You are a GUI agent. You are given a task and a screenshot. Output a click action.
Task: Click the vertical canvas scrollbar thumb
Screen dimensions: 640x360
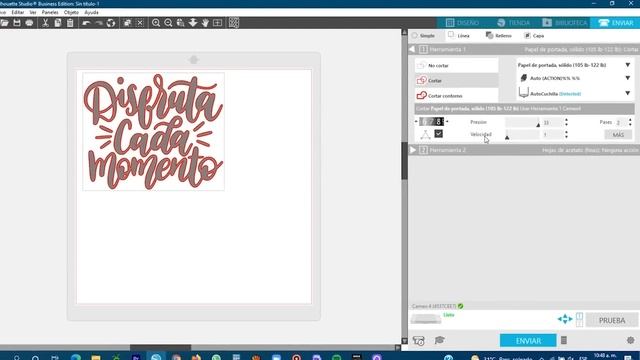(x=404, y=161)
